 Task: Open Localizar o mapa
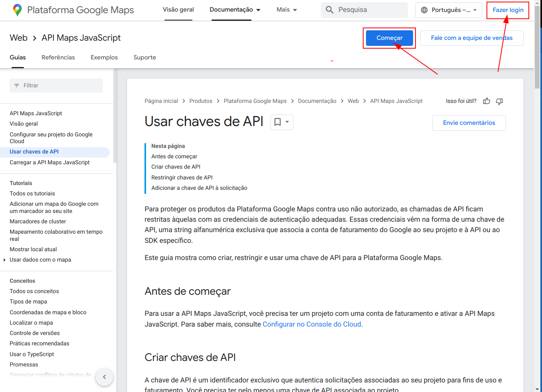coord(32,323)
